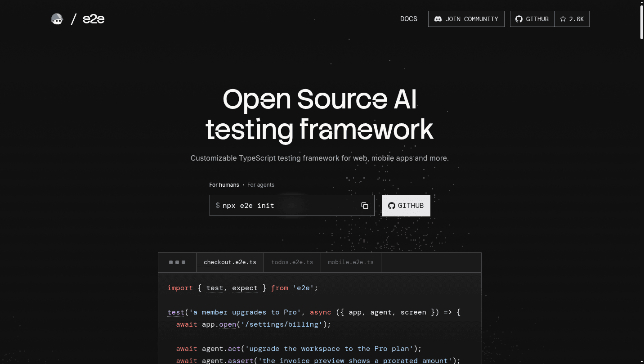
Task: Select the For humans option
Action: pyautogui.click(x=224, y=185)
